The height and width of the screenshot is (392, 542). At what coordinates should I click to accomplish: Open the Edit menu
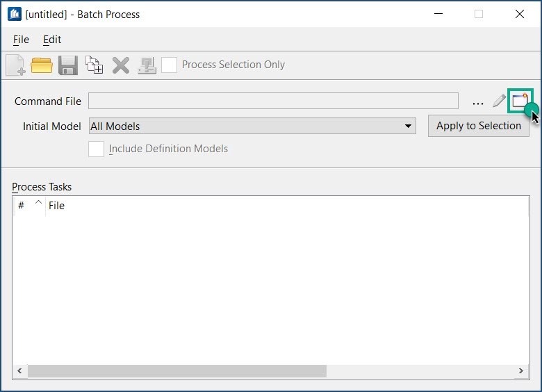52,40
